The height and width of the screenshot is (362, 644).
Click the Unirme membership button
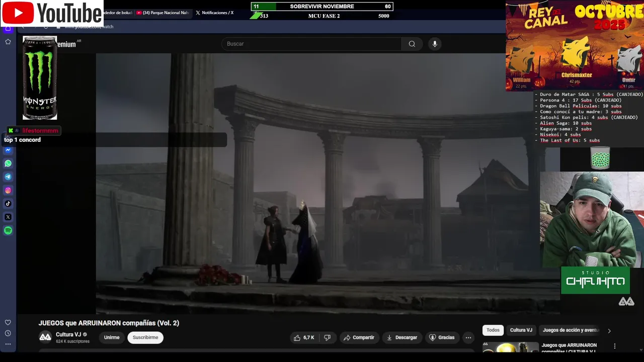coord(112,338)
